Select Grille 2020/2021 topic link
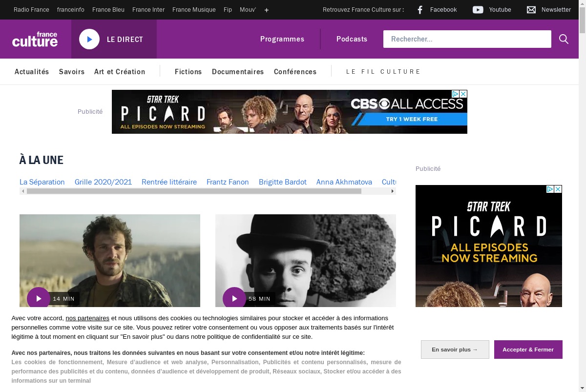Viewport: 586px width, 392px height. 103,182
